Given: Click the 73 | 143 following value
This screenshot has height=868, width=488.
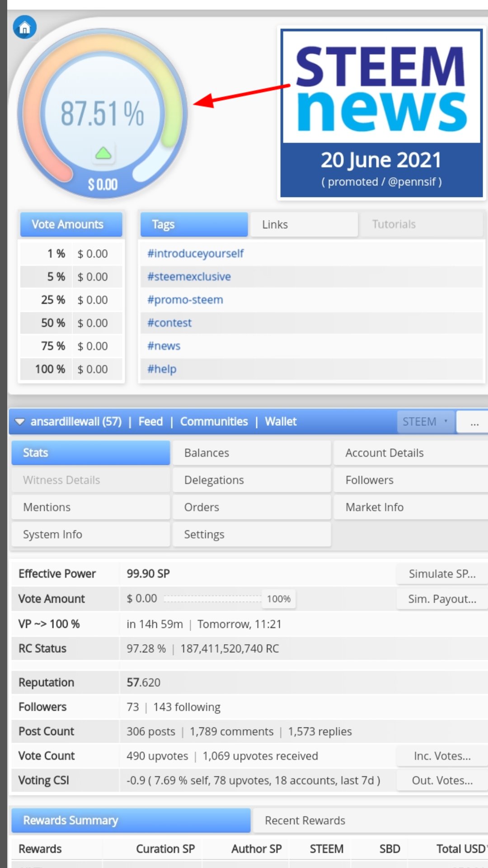Looking at the screenshot, I should [x=174, y=707].
